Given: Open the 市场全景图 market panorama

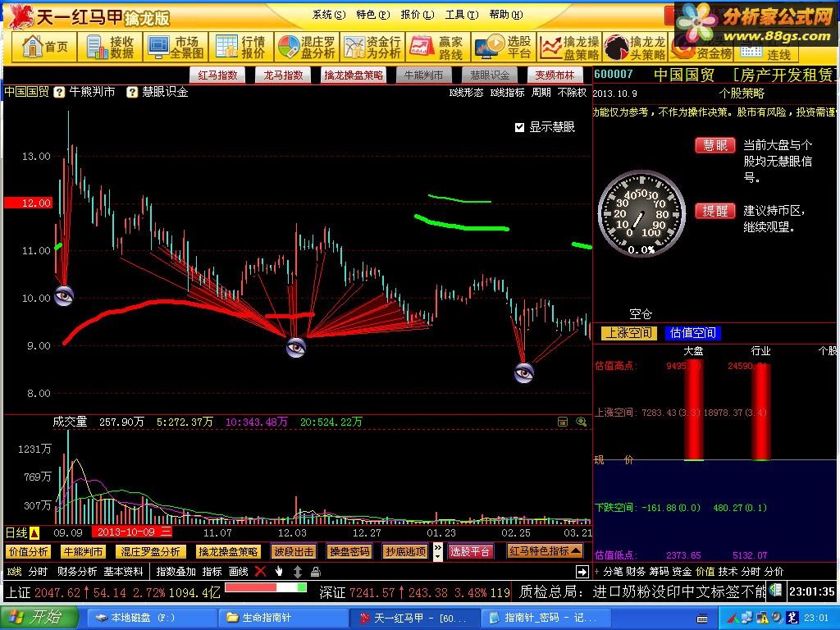Looking at the screenshot, I should click(x=176, y=47).
